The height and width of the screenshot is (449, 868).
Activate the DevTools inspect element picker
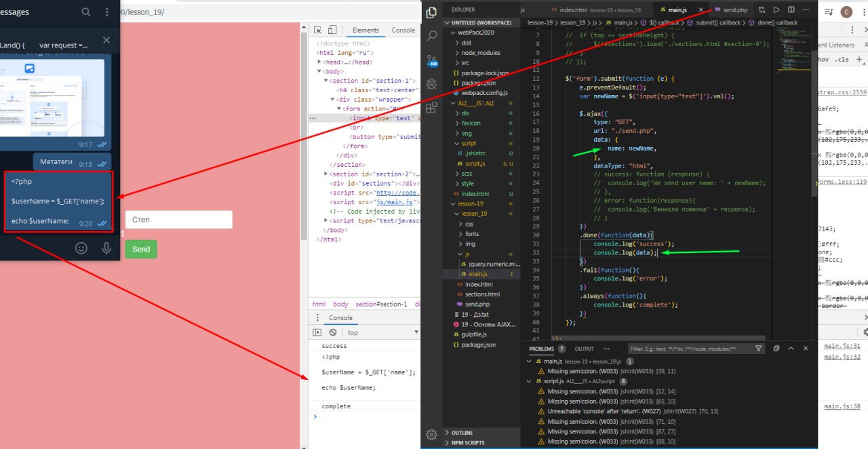tap(317, 31)
